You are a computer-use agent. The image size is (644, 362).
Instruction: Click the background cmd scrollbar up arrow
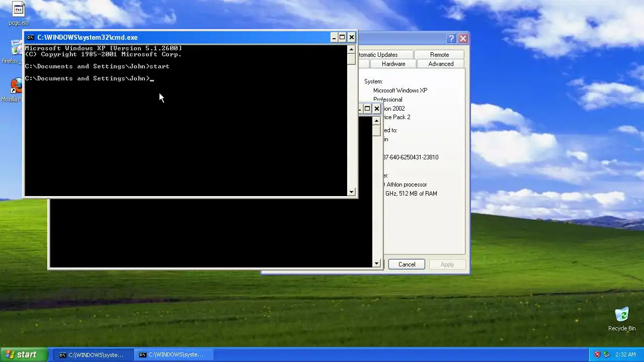click(x=376, y=121)
